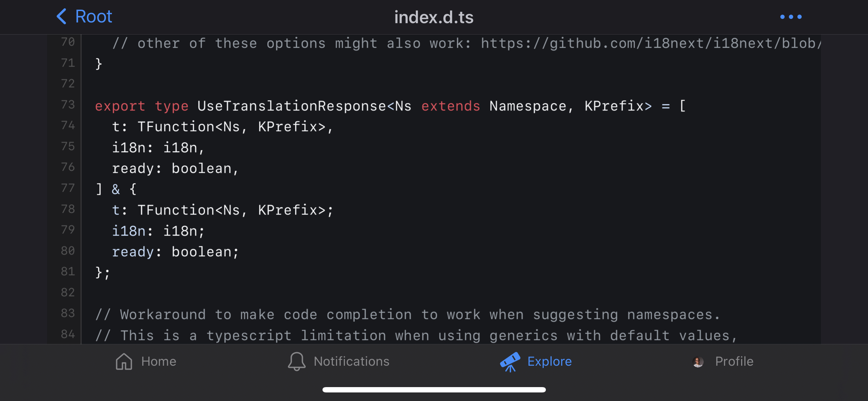Tap line number 73 in the gutter
The height and width of the screenshot is (401, 868).
(x=68, y=104)
